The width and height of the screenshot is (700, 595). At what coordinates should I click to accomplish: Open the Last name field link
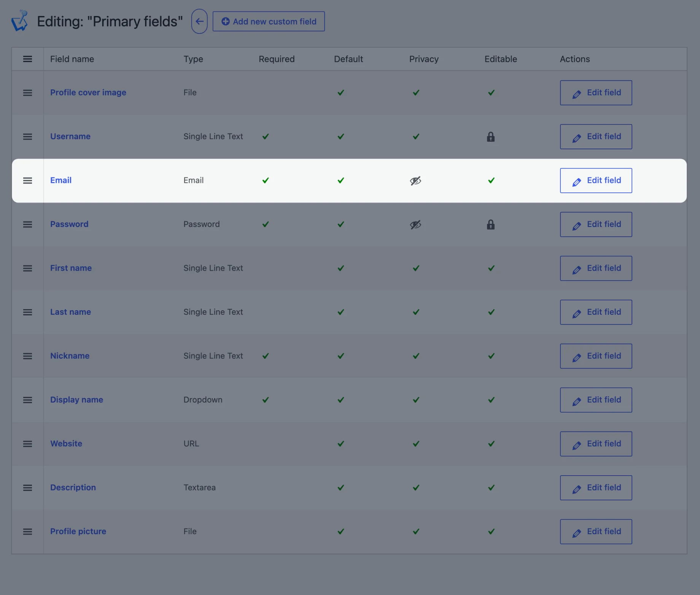pos(70,312)
